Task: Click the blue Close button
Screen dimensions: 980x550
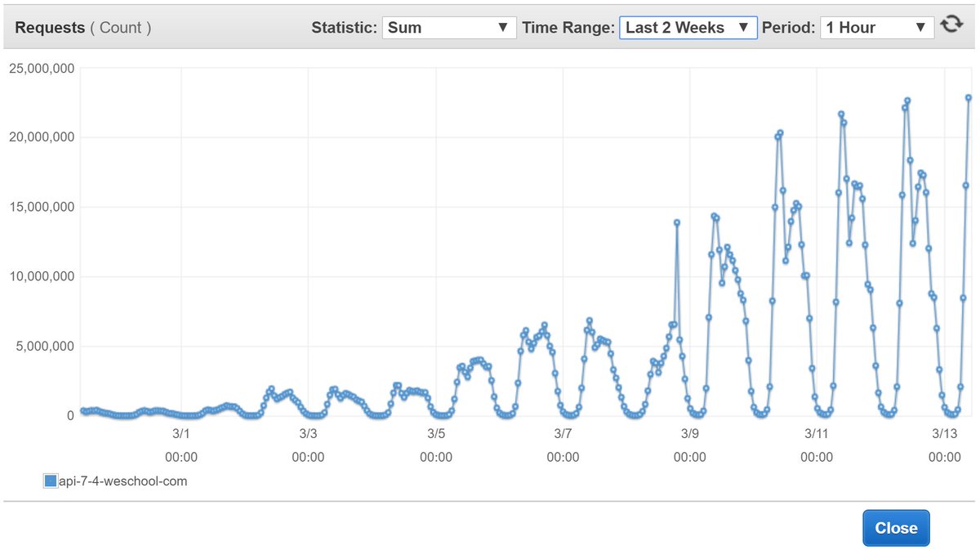Action: (x=896, y=528)
